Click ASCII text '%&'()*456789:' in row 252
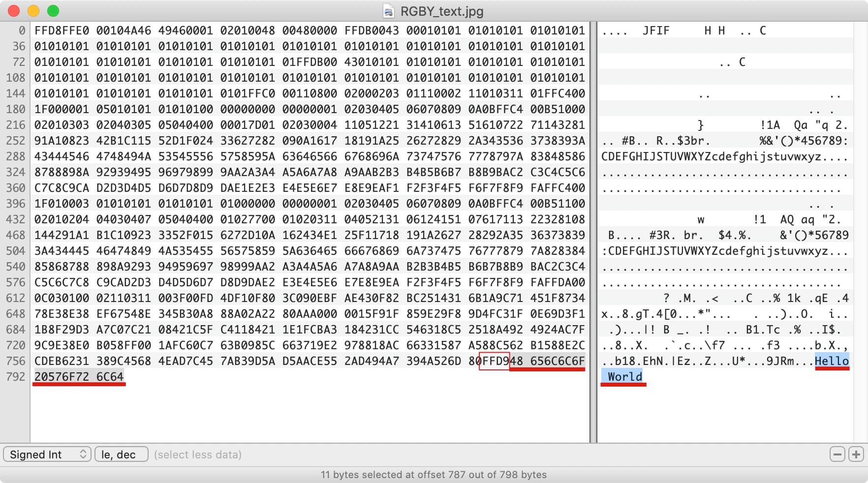 click(x=804, y=141)
